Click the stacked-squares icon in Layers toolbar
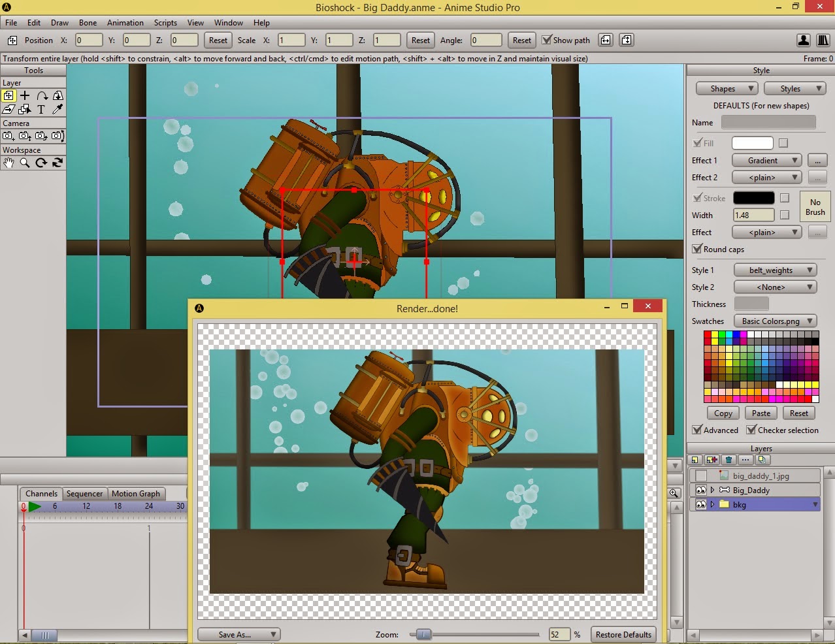 (x=762, y=460)
